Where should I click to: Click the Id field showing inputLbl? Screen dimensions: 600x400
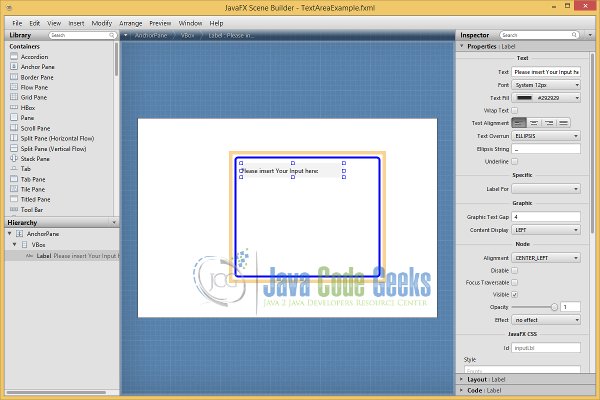[x=546, y=348]
